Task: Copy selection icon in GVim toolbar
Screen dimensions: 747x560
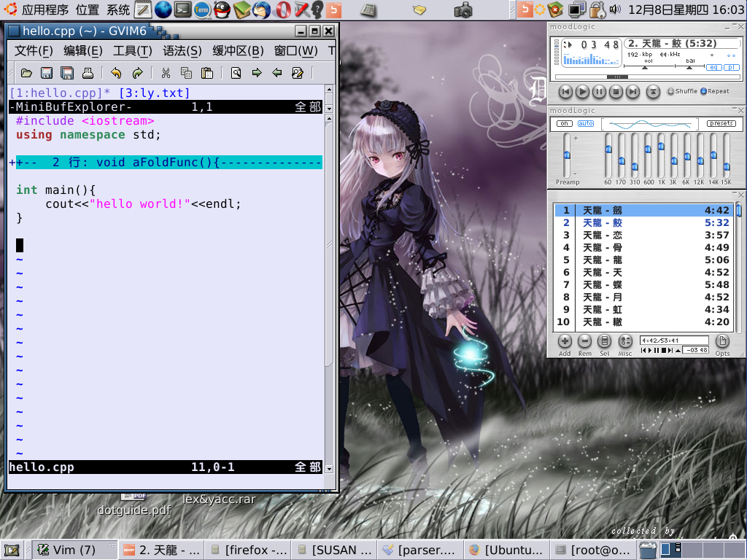Action: pyautogui.click(x=186, y=73)
